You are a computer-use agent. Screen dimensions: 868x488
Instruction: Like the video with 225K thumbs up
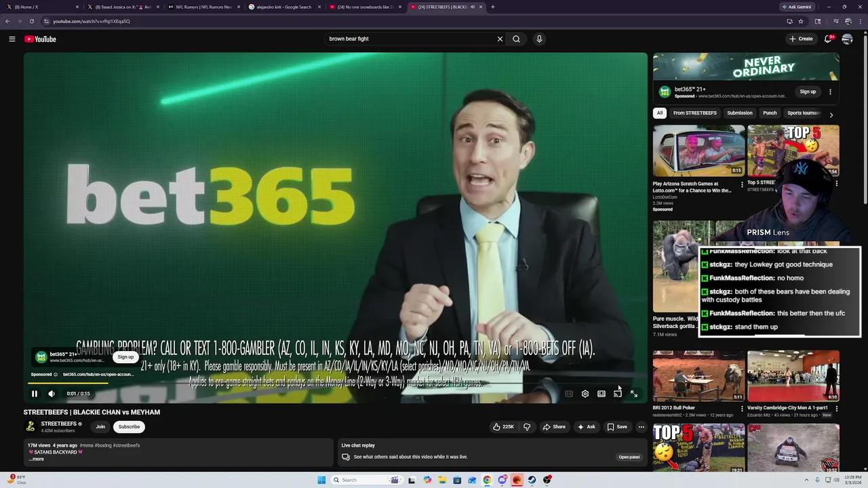tap(503, 427)
